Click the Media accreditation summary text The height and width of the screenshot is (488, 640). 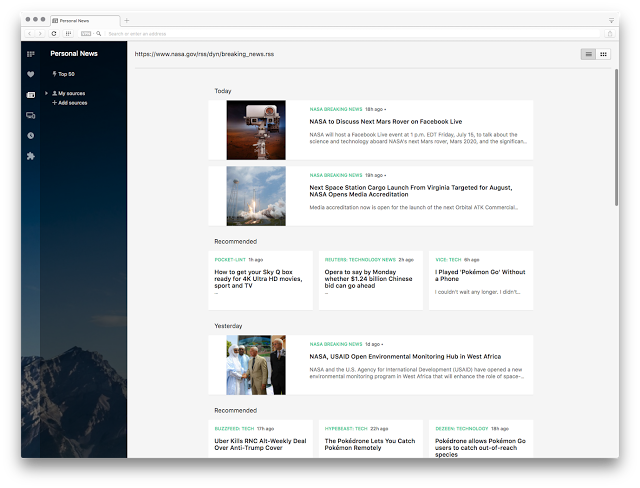(413, 207)
